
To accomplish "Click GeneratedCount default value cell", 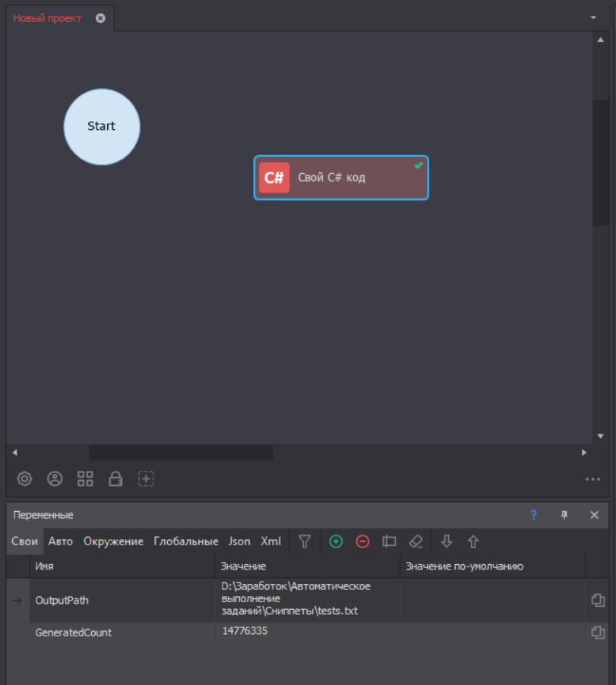I will tap(493, 633).
